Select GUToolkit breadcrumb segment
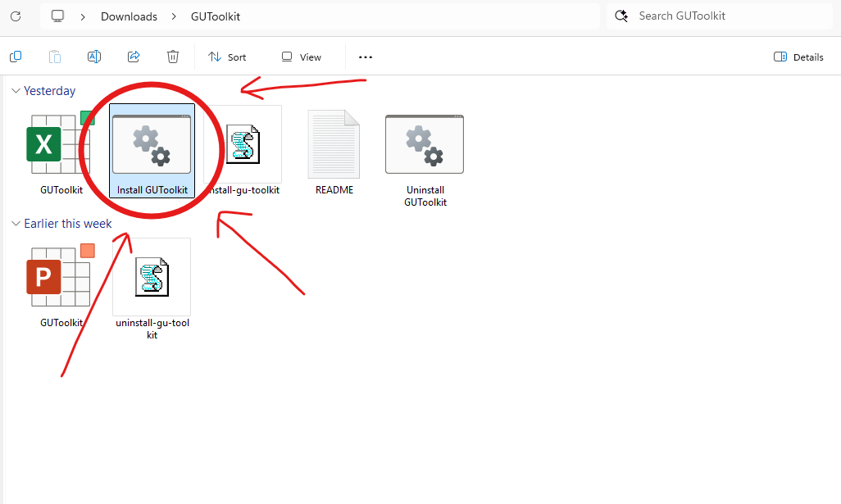Image resolution: width=841 pixels, height=504 pixels. pyautogui.click(x=216, y=16)
